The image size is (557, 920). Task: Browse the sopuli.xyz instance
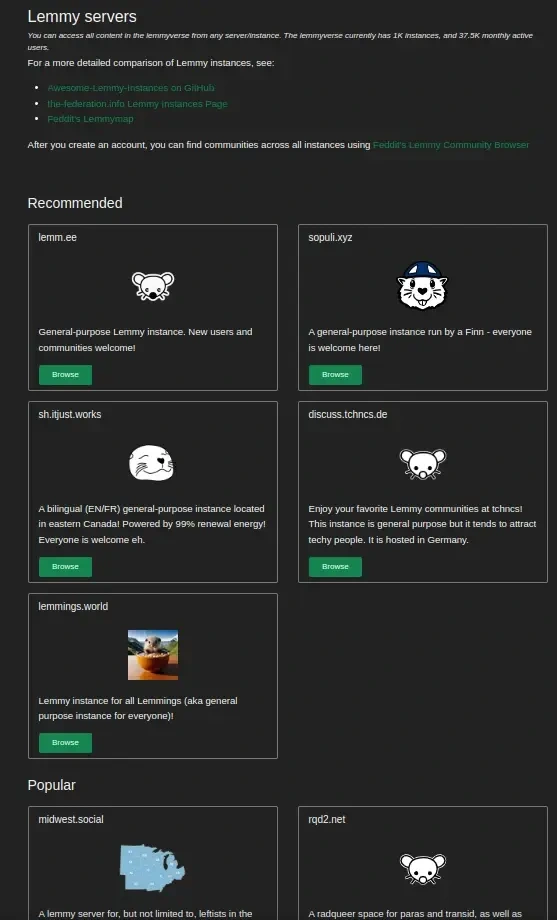335,375
